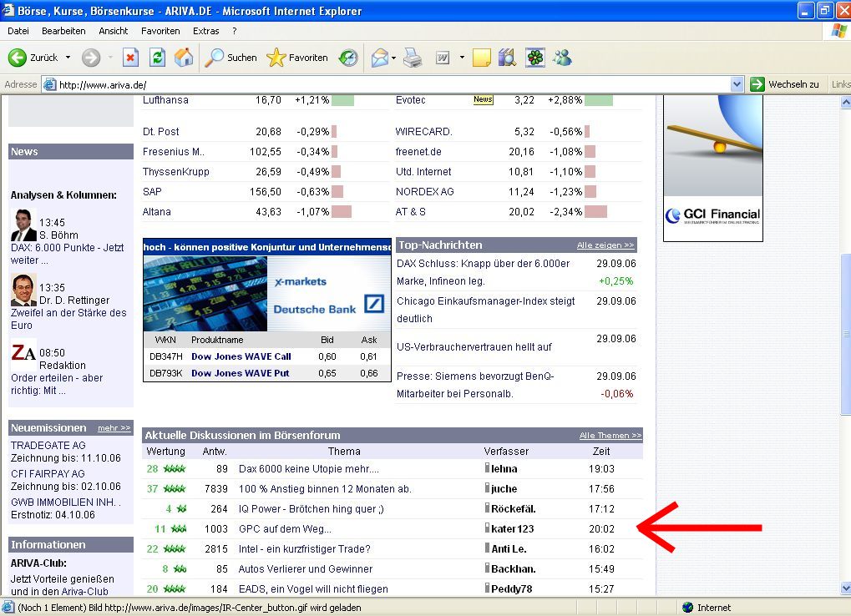The height and width of the screenshot is (616, 851).
Task: Open NORDEX AG stock quote
Action: pos(424,192)
